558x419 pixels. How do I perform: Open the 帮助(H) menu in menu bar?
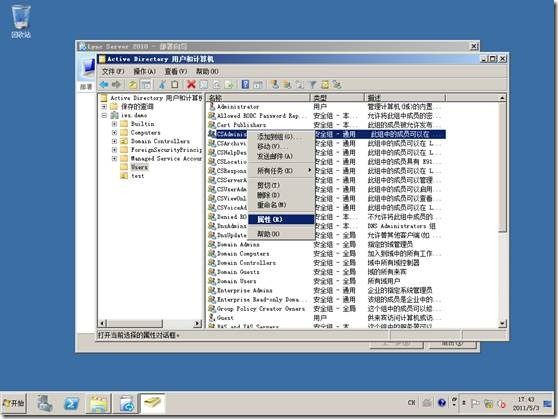click(207, 72)
